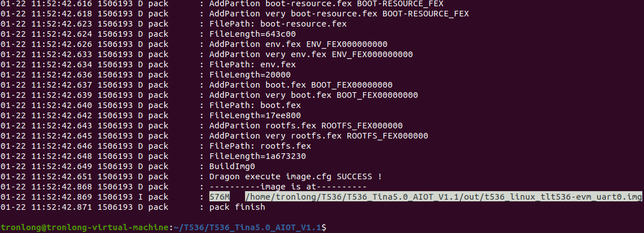Click the 'AddPartion env.fex ENV_FEX000000000' line
The height and width of the screenshot is (233, 644).
click(298, 44)
